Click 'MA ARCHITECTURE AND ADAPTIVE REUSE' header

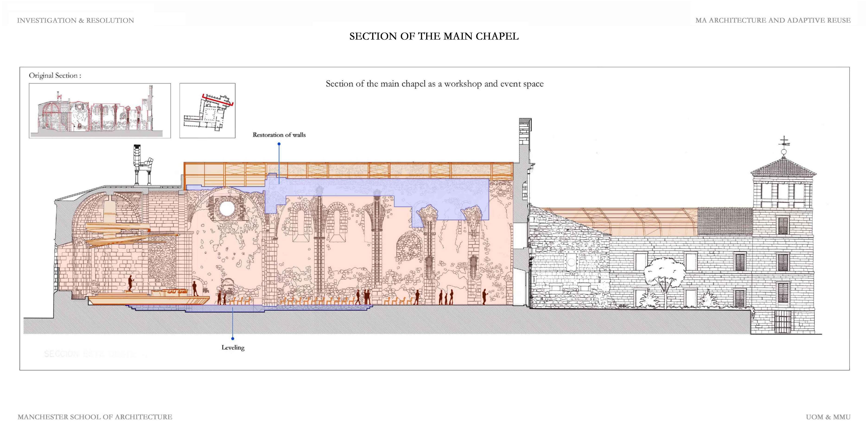773,21
